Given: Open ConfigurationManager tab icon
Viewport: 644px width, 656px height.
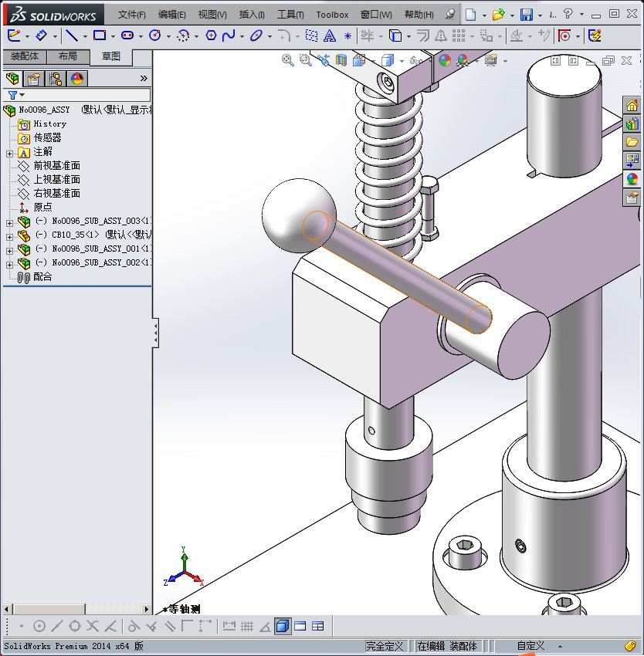Looking at the screenshot, I should 56,78.
